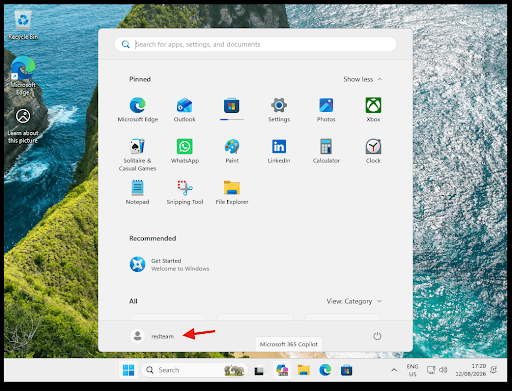Open File Explorer from the taskbar
This screenshot has height=391, width=512.
pyautogui.click(x=304, y=370)
